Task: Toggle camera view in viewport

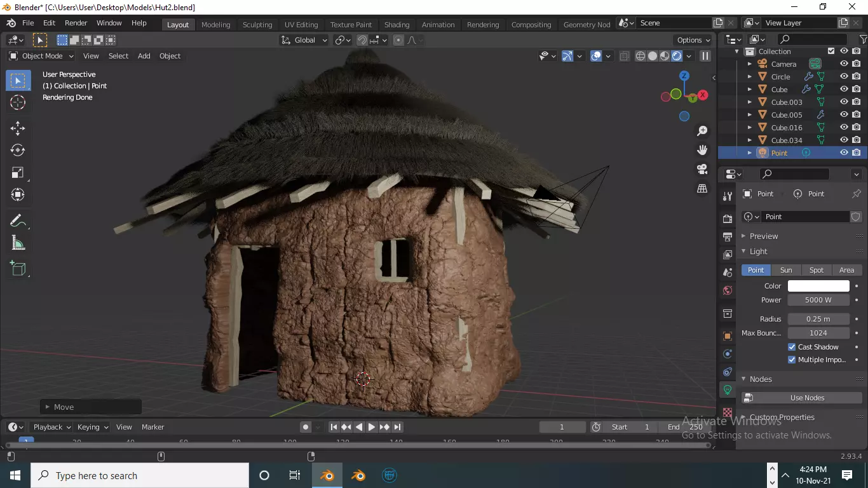Action: [x=702, y=169]
